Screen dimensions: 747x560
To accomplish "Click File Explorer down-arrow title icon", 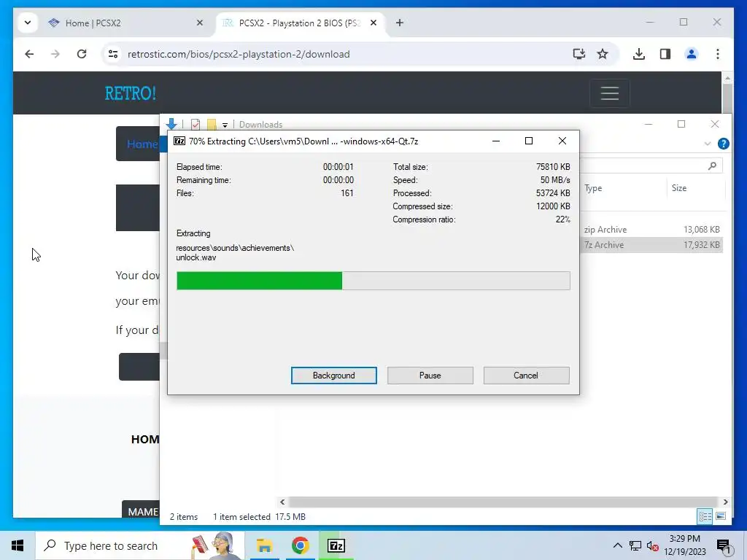I will pyautogui.click(x=171, y=124).
